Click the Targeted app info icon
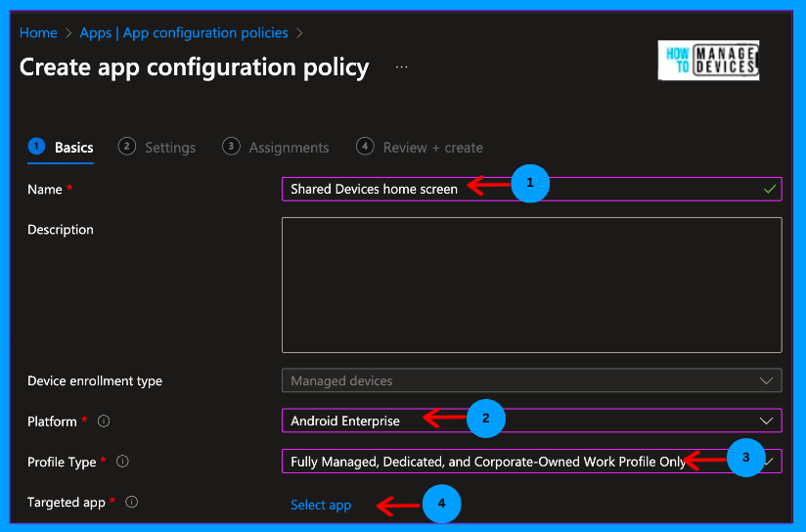Viewport: 806px width, 532px height. coord(132,503)
